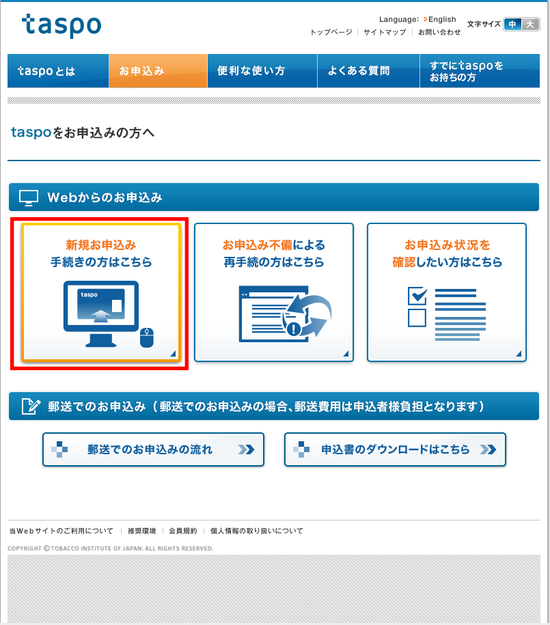The width and height of the screenshot is (550, 625).
Task: Open お問い合わせ link
Action: pyautogui.click(x=439, y=32)
